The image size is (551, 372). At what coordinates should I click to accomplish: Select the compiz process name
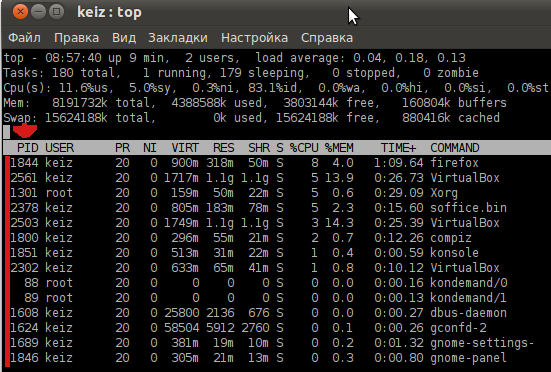(451, 238)
